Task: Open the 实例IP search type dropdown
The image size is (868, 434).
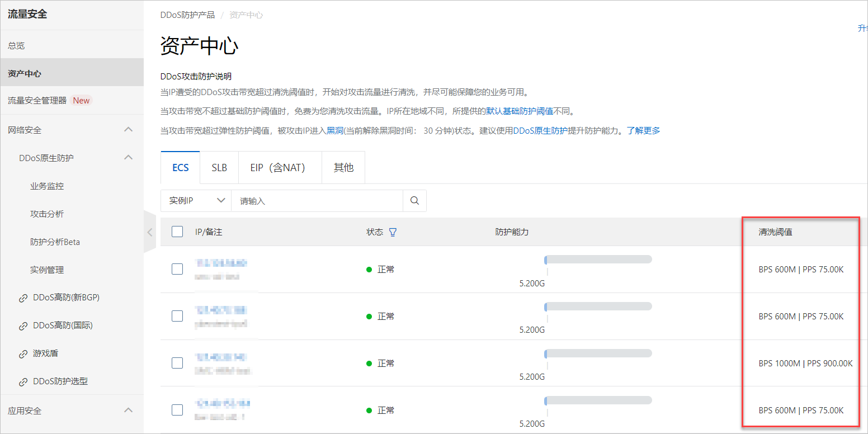Action: (196, 201)
